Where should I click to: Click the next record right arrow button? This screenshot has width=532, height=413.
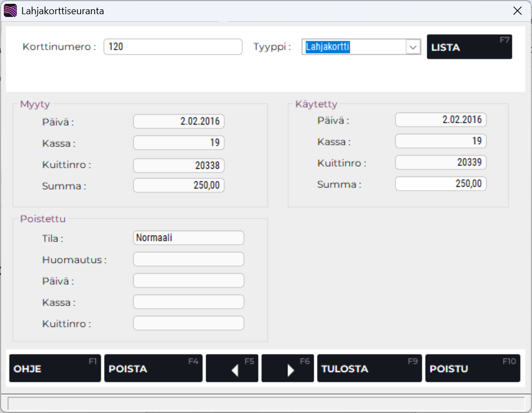[287, 368]
